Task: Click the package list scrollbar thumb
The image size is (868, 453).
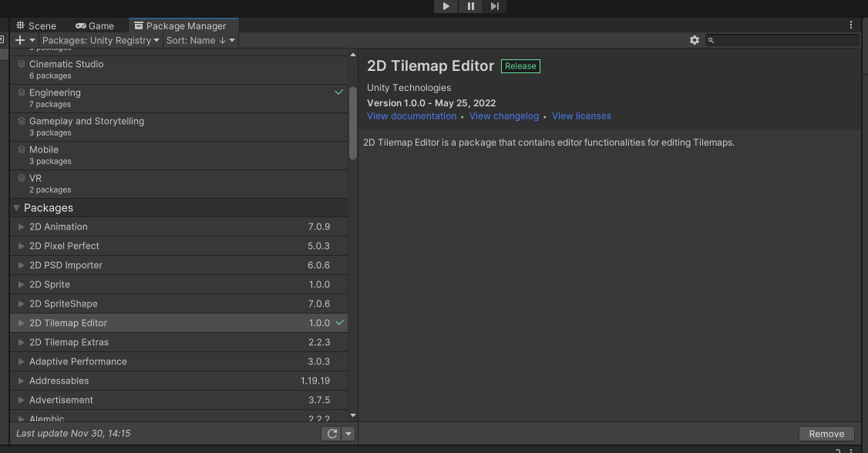Action: pos(352,123)
